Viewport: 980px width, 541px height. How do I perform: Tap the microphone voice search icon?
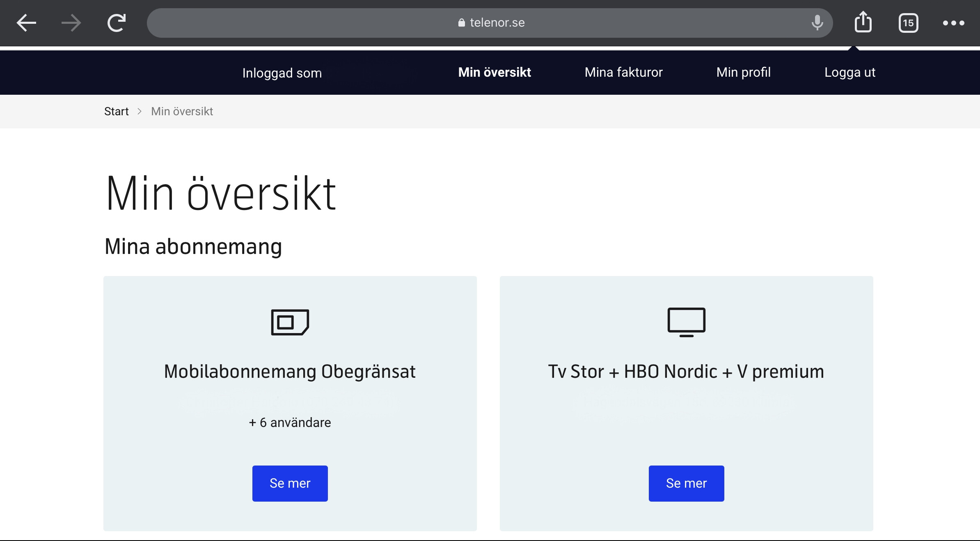tap(817, 23)
